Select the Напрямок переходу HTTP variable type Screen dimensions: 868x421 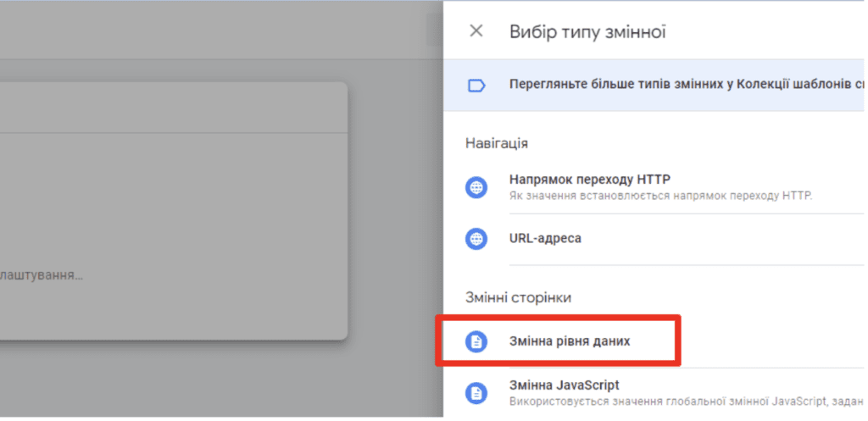pos(655,187)
